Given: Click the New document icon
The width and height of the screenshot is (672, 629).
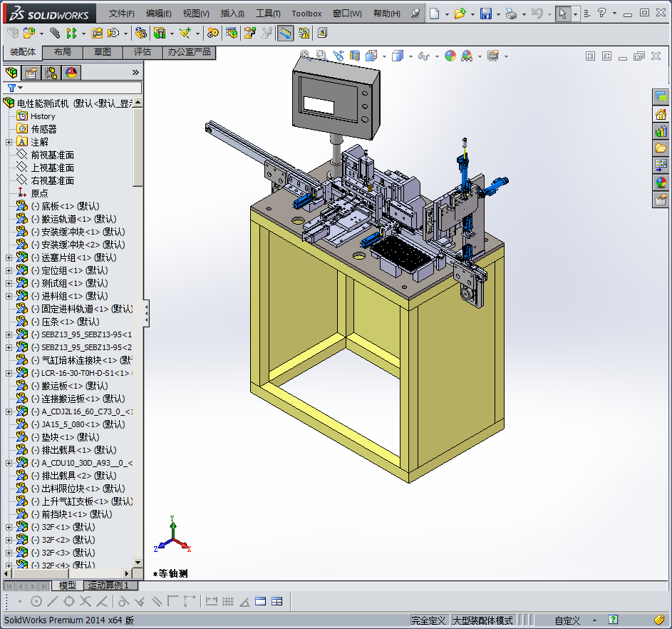Looking at the screenshot, I should point(434,14).
